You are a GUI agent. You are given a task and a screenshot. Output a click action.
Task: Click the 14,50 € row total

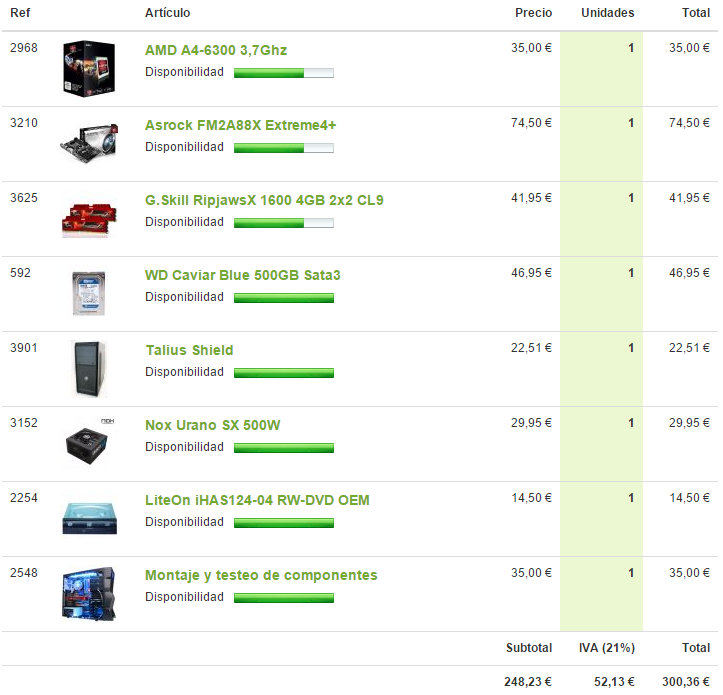[689, 498]
